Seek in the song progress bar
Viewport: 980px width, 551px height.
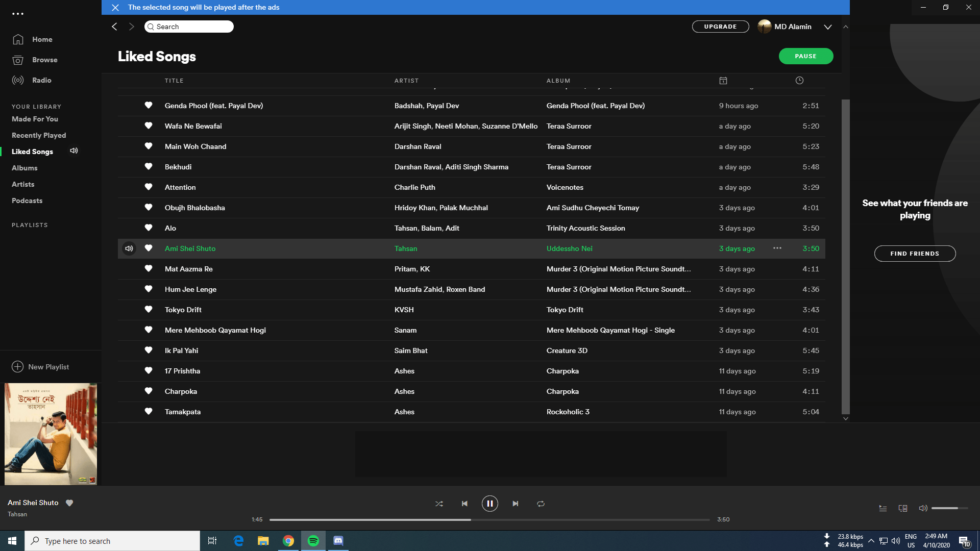[x=489, y=519]
